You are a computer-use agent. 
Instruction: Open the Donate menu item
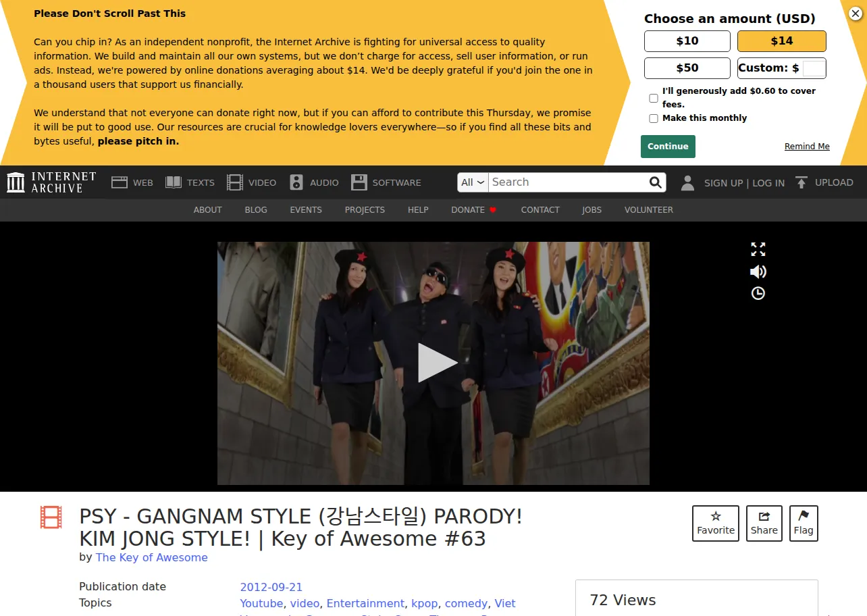(x=474, y=210)
